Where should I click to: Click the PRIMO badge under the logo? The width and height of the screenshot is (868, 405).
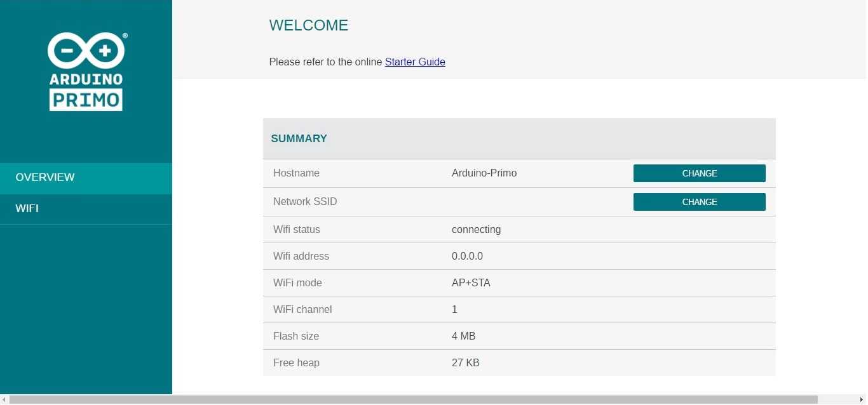click(86, 100)
